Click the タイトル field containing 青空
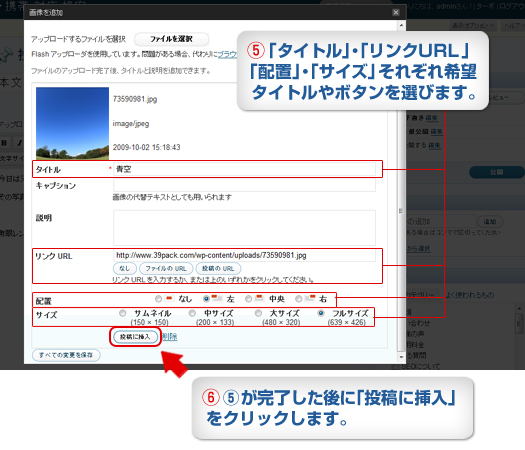Image resolution: width=525 pixels, height=450 pixels. coord(244,169)
